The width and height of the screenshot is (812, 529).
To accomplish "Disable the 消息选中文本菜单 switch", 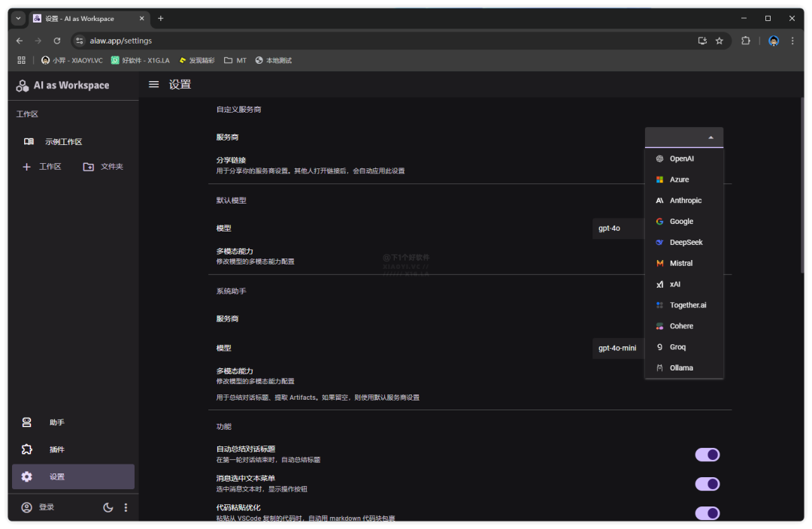I will click(x=707, y=484).
